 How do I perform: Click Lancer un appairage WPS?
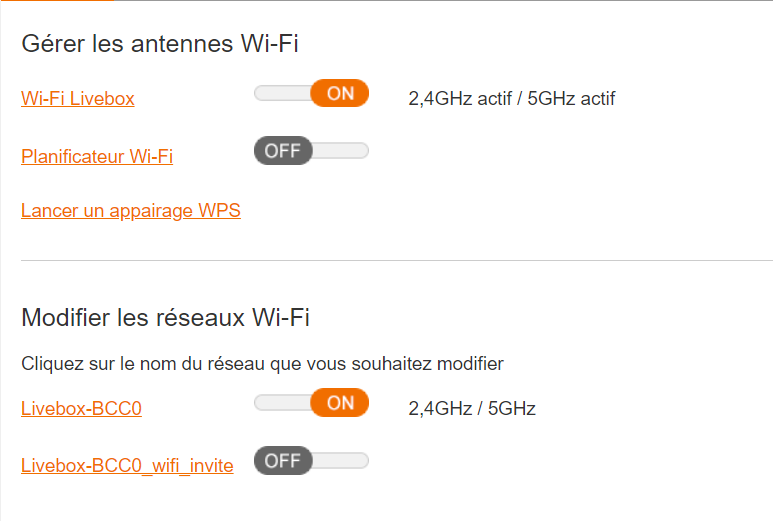pyautogui.click(x=131, y=210)
